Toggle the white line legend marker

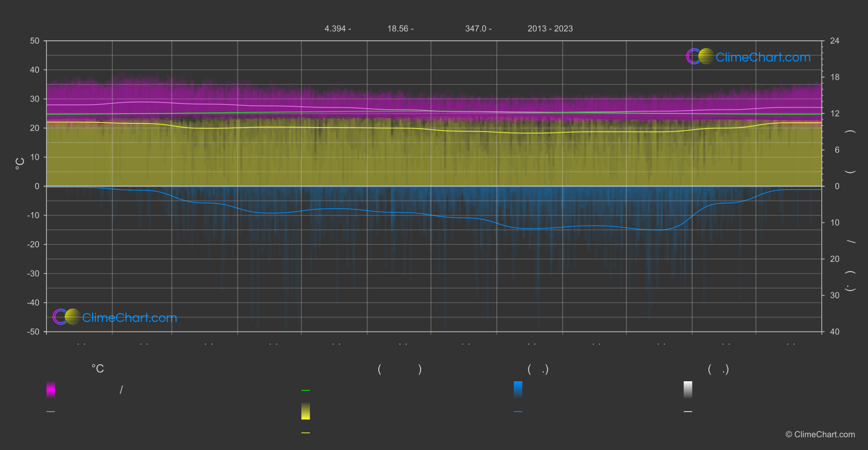tap(688, 412)
